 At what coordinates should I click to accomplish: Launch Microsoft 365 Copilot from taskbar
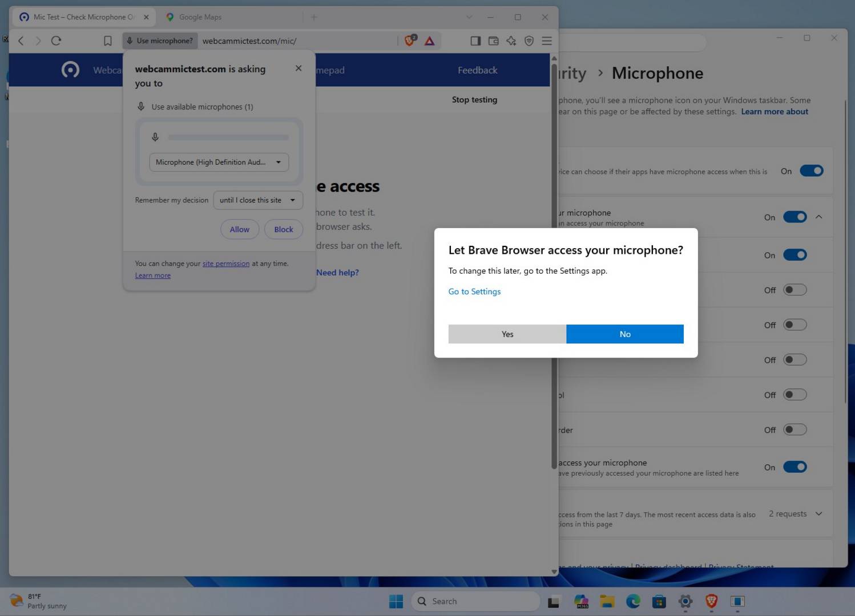581,601
